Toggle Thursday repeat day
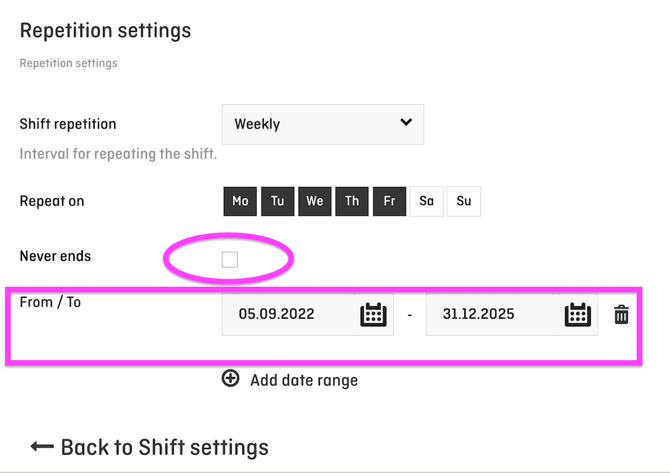The image size is (670, 473). click(352, 201)
